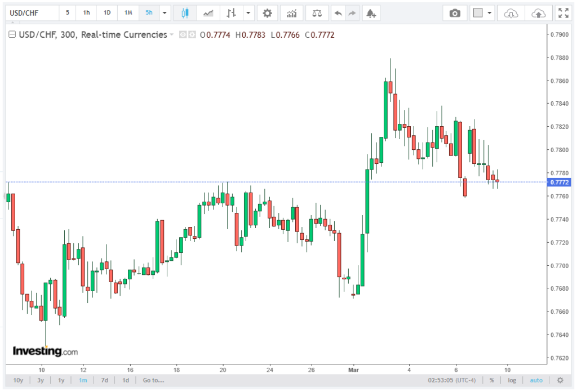Select the candlestick chart style icon
The height and width of the screenshot is (392, 577).
(184, 13)
